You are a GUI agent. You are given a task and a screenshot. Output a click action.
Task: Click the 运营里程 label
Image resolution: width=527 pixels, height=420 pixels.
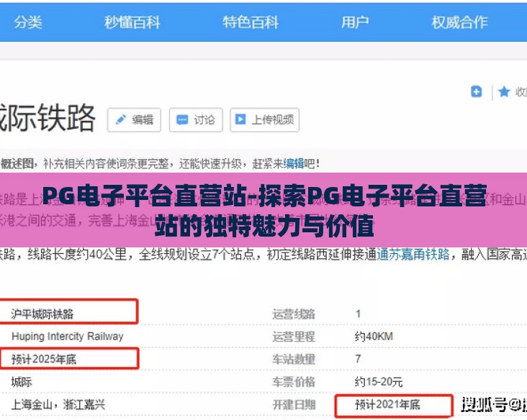294,336
